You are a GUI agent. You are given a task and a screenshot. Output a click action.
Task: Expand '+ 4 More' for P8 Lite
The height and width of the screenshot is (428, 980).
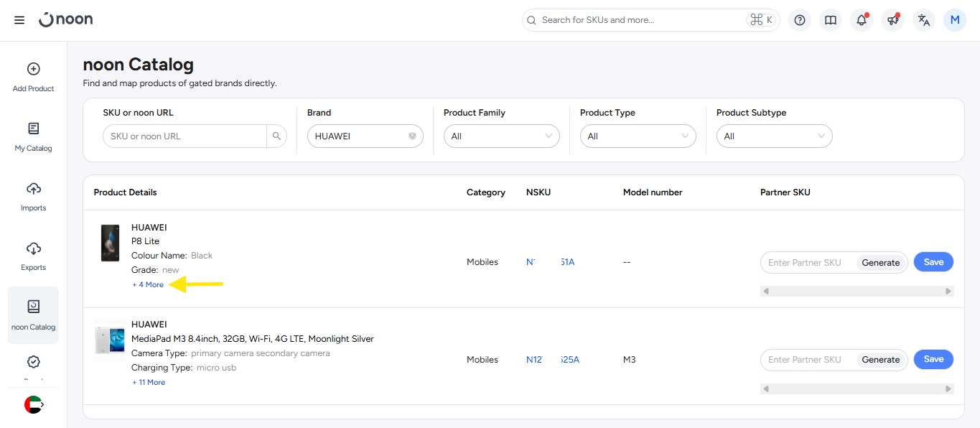(x=149, y=285)
